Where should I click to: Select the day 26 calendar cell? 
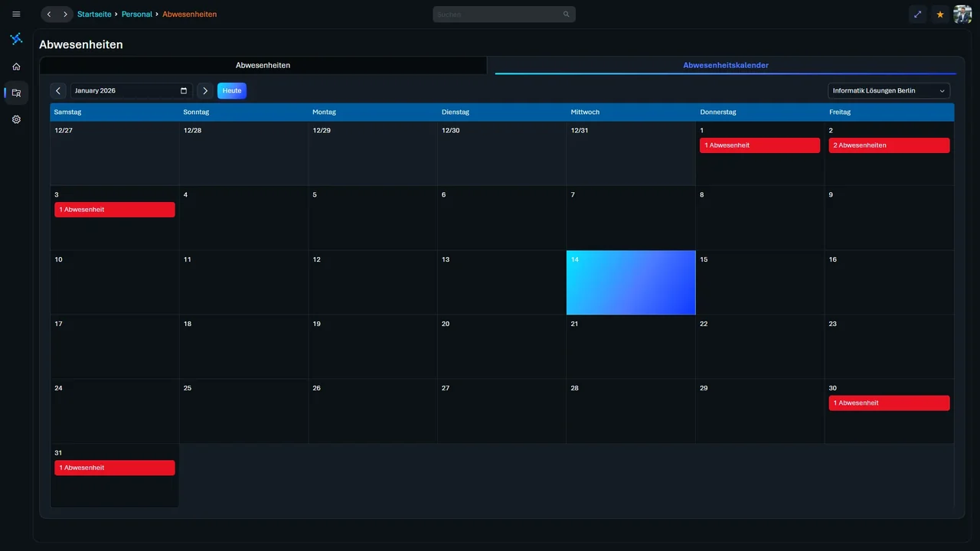(373, 411)
